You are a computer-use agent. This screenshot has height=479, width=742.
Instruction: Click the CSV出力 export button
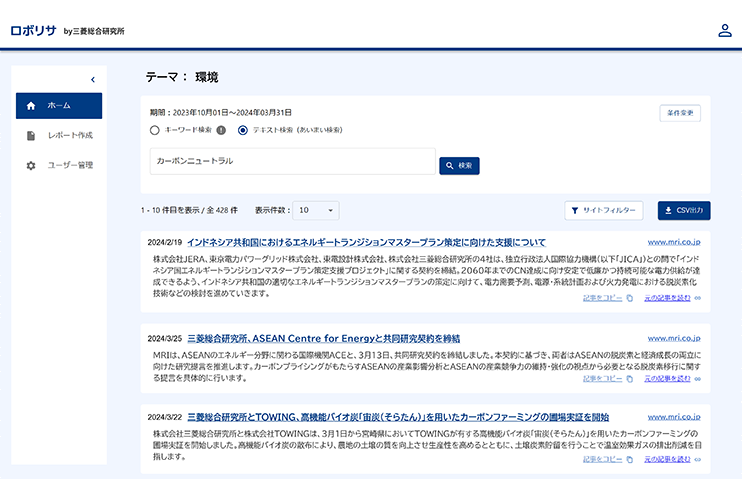tap(684, 210)
